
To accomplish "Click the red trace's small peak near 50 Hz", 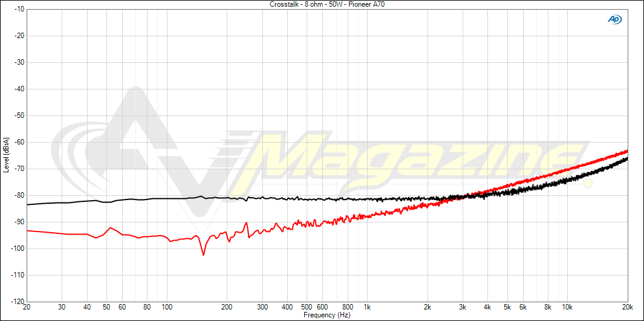I will coord(111,228).
